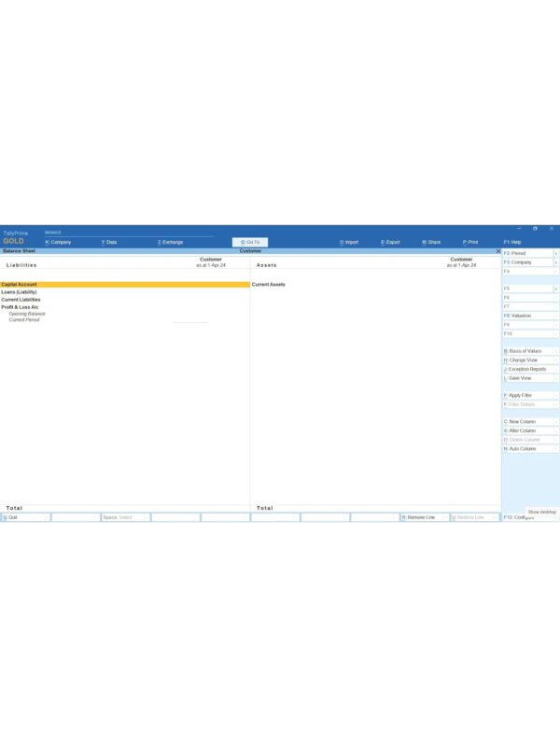The width and height of the screenshot is (560, 747).
Task: Expand the F3: Company side arrow
Action: pyautogui.click(x=556, y=262)
